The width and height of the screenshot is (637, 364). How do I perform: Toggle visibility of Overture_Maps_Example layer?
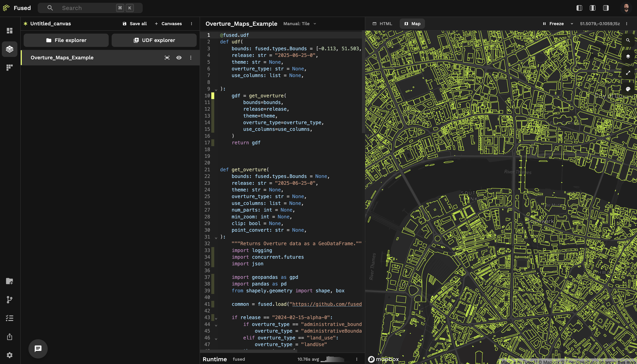click(179, 57)
